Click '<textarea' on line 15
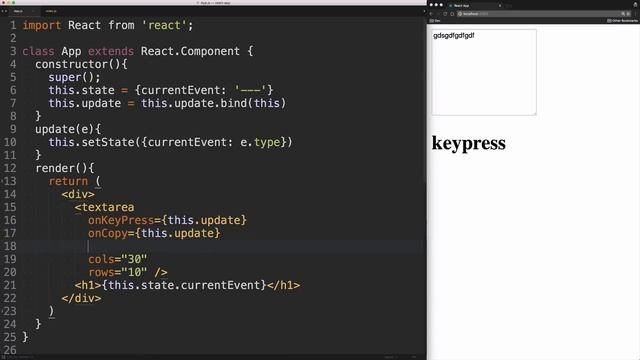Screen dimensions: 640x360 104,207
